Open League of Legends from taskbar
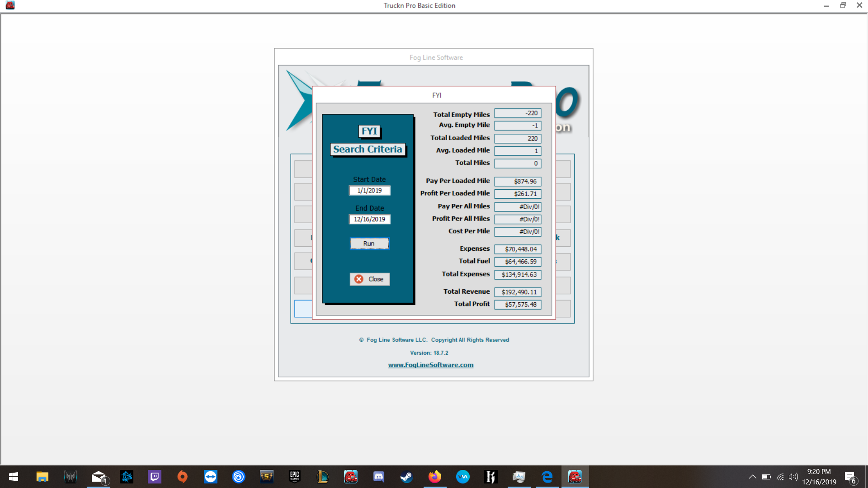 point(323,477)
